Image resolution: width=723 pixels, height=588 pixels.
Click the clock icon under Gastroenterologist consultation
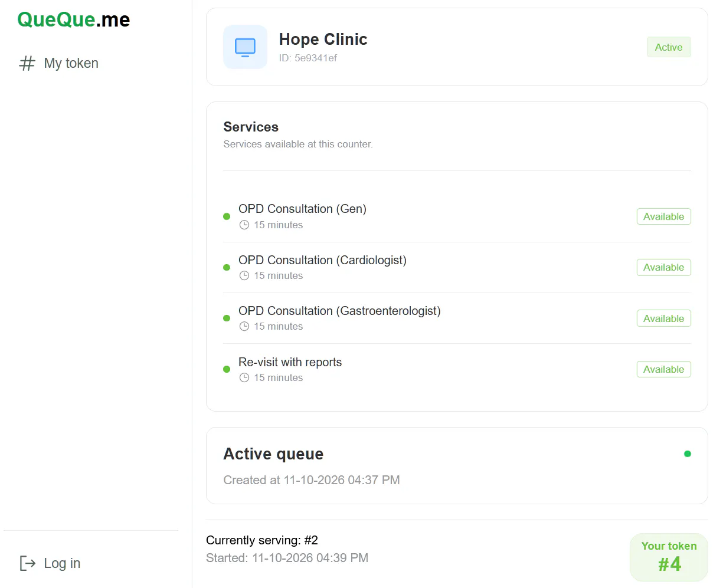[x=244, y=326]
